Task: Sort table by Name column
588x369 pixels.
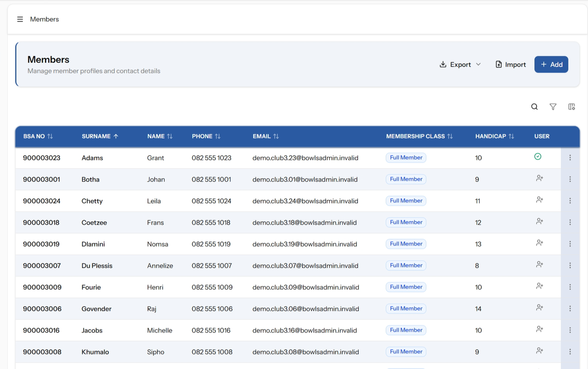Action: click(160, 136)
